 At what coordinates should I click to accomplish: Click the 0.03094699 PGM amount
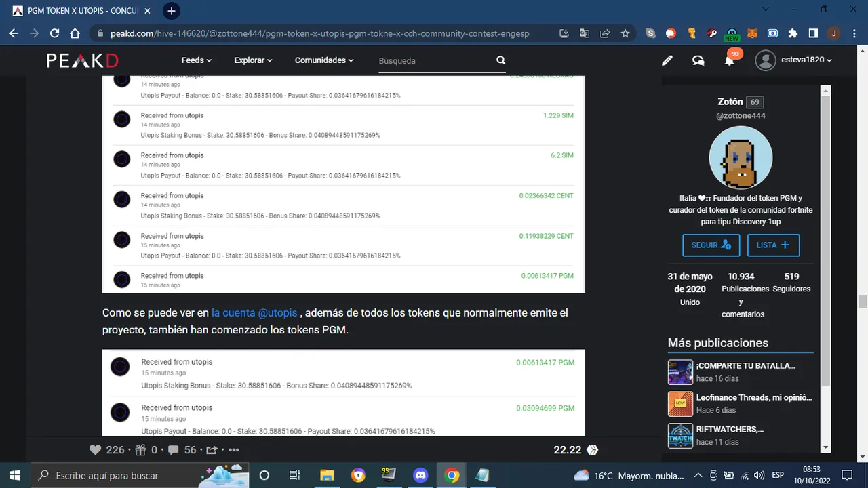[x=545, y=408]
